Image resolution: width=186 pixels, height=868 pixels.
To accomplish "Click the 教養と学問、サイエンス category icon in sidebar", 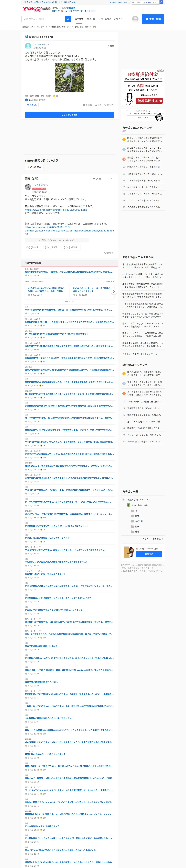I will tap(124, 499).
